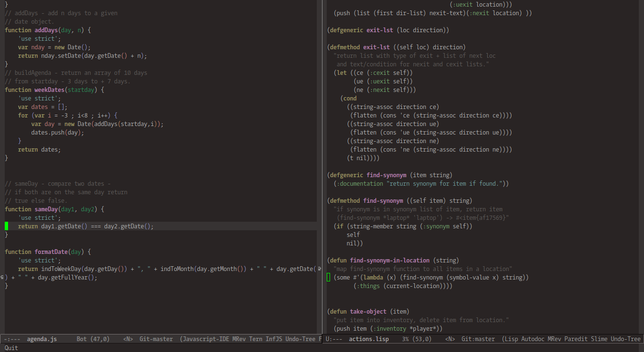Click the 'defun take-object' form
Image resolution: width=644 pixels, height=352 pixels.
(x=368, y=312)
